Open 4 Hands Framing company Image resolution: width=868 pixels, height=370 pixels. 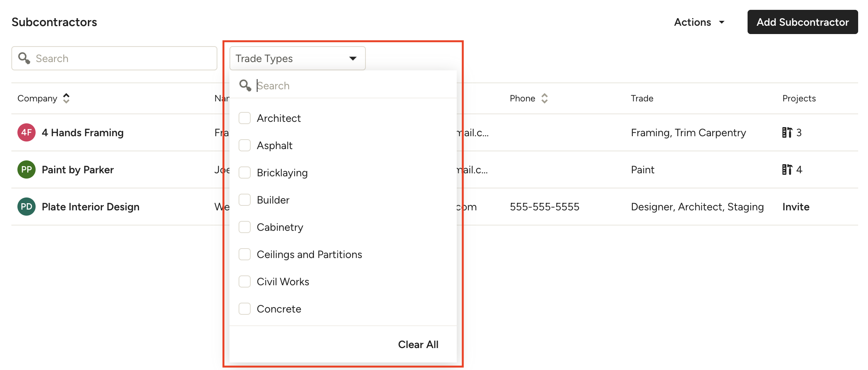[x=83, y=132]
